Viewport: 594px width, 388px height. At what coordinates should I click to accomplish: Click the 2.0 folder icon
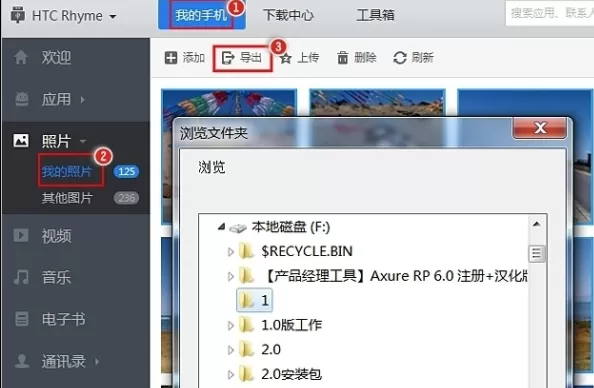(247, 349)
